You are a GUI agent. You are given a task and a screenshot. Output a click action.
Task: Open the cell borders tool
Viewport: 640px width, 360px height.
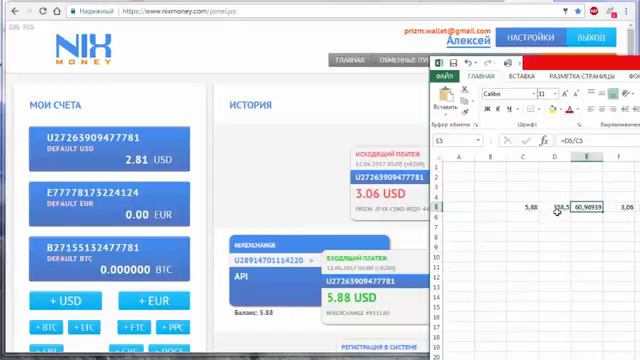[530, 109]
